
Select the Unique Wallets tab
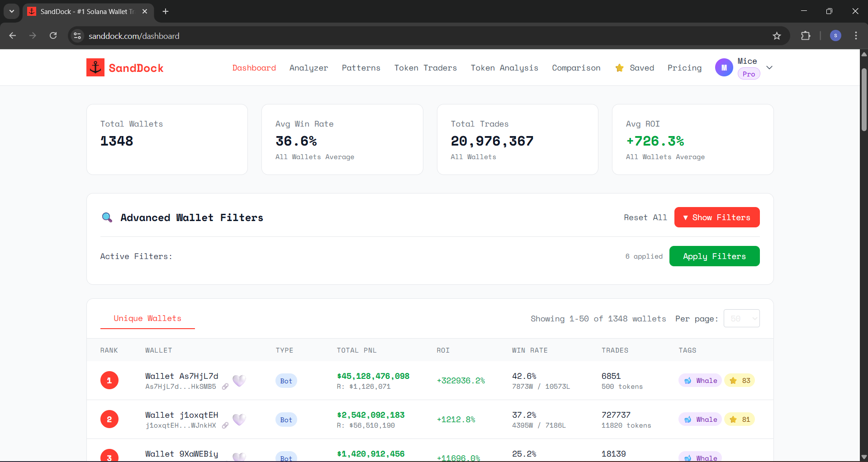pos(147,318)
